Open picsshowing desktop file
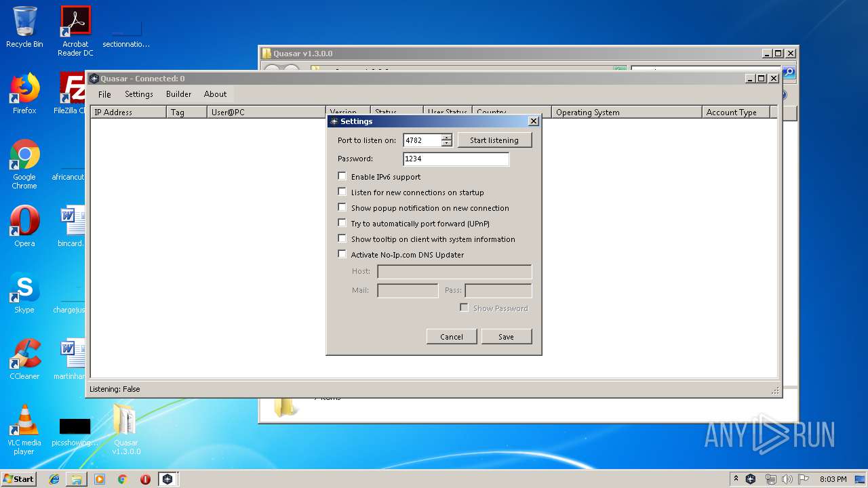868x488 pixels. pos(75,431)
